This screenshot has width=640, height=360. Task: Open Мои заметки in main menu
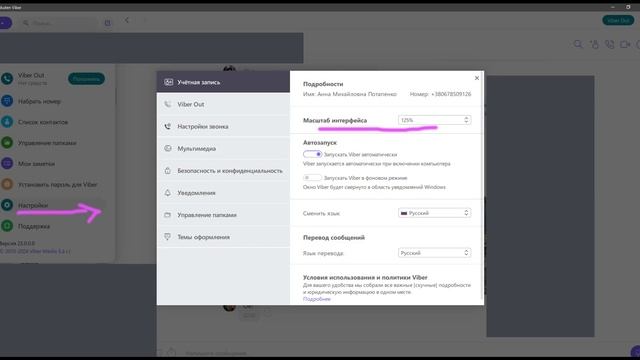[x=36, y=164]
